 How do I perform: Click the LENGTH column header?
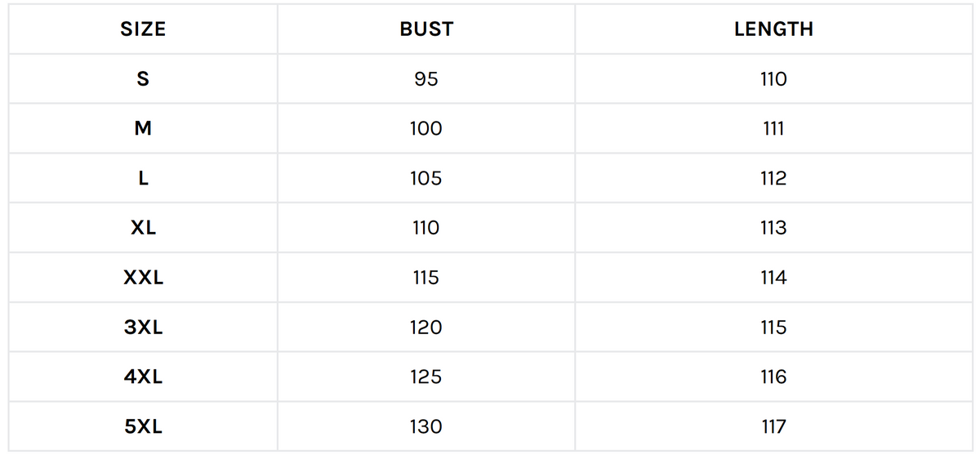click(x=773, y=29)
